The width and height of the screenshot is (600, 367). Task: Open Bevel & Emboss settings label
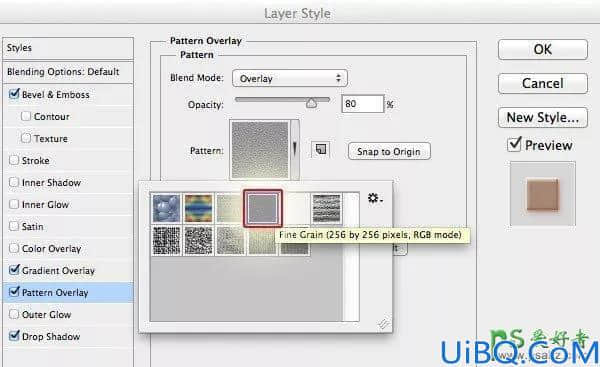pos(56,95)
